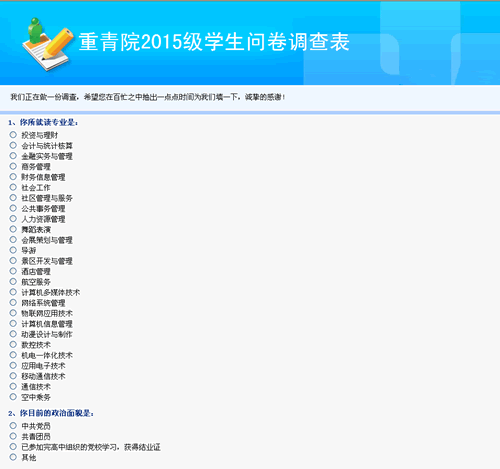Pick 其他 under political status question
This screenshot has height=469, width=500.
point(13,457)
